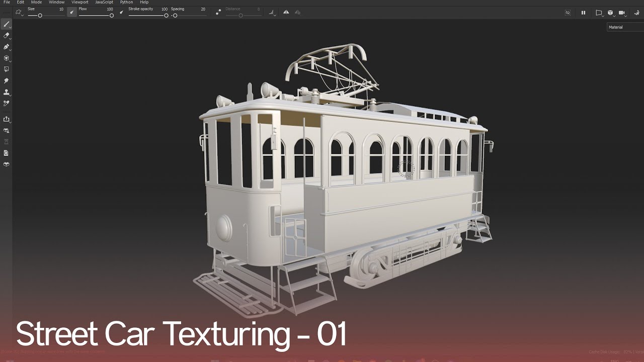The image size is (644, 362).
Task: Open brush preset dropdown
Action: 19,12
